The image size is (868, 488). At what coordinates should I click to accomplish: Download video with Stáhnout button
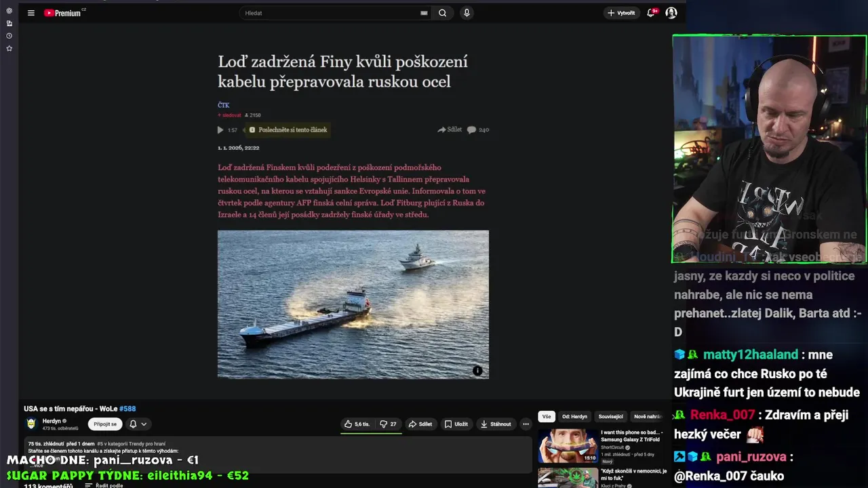(x=496, y=424)
